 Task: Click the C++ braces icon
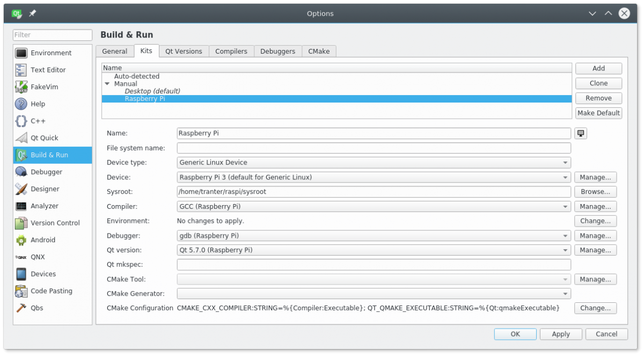(x=21, y=121)
